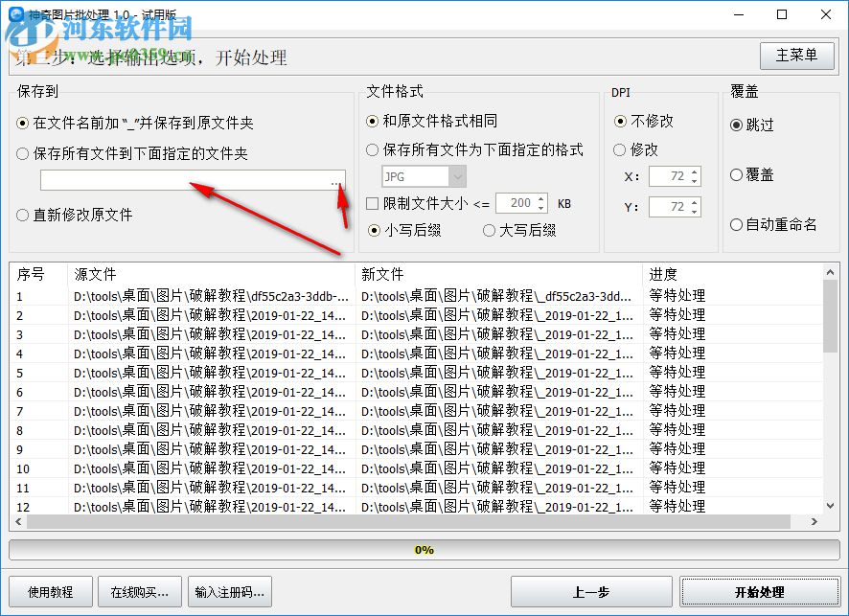Choose 覆盖 overwrite mode
The image size is (849, 616).
coord(737,176)
